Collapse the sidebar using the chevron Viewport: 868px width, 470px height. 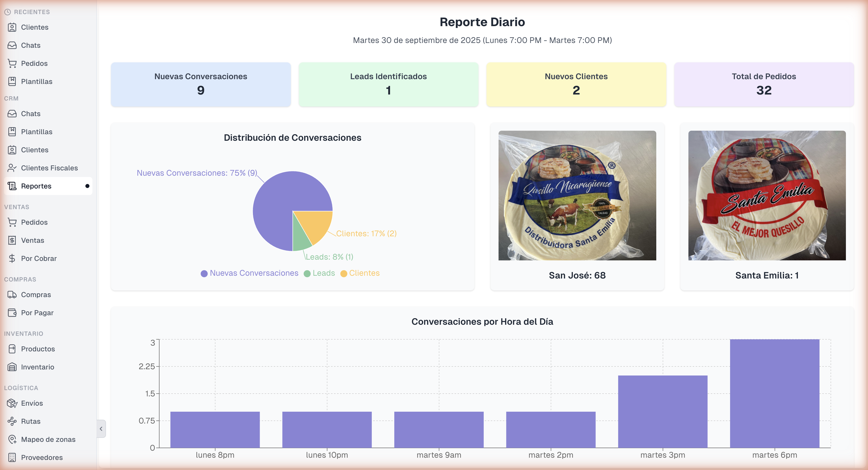point(101,429)
